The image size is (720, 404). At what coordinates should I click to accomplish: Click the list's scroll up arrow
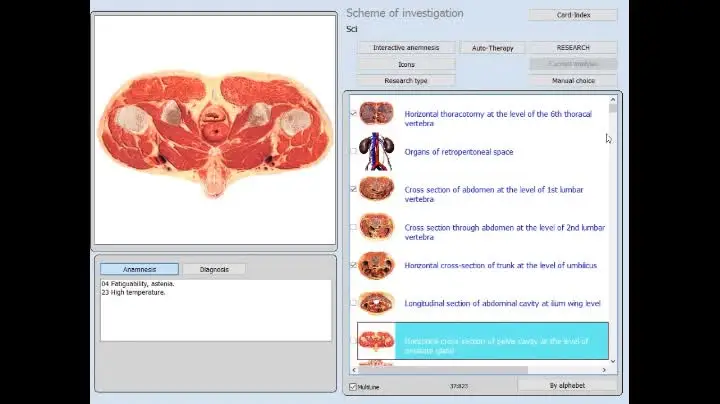tap(613, 100)
